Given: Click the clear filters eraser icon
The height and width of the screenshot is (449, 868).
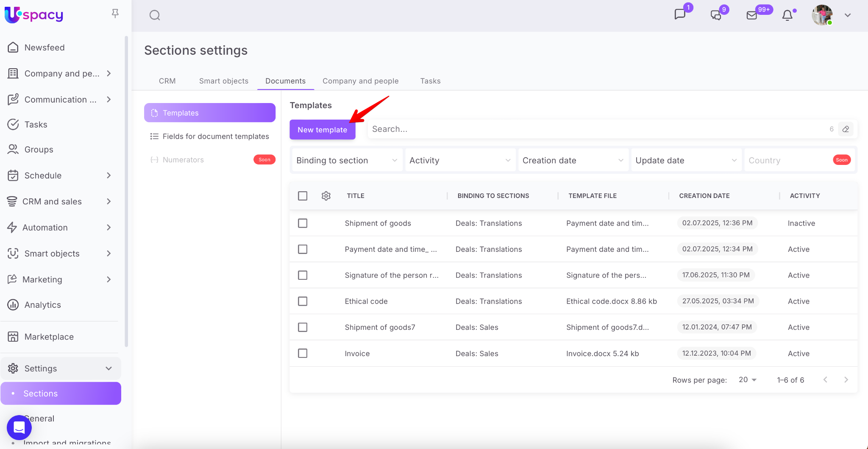Looking at the screenshot, I should tap(846, 129).
